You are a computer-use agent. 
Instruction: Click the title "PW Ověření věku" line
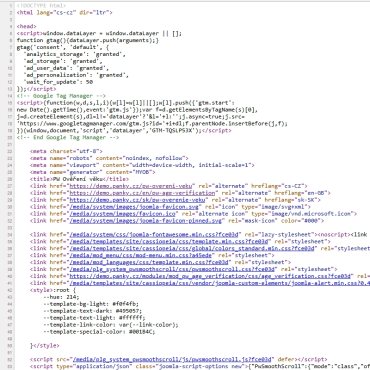(79, 179)
